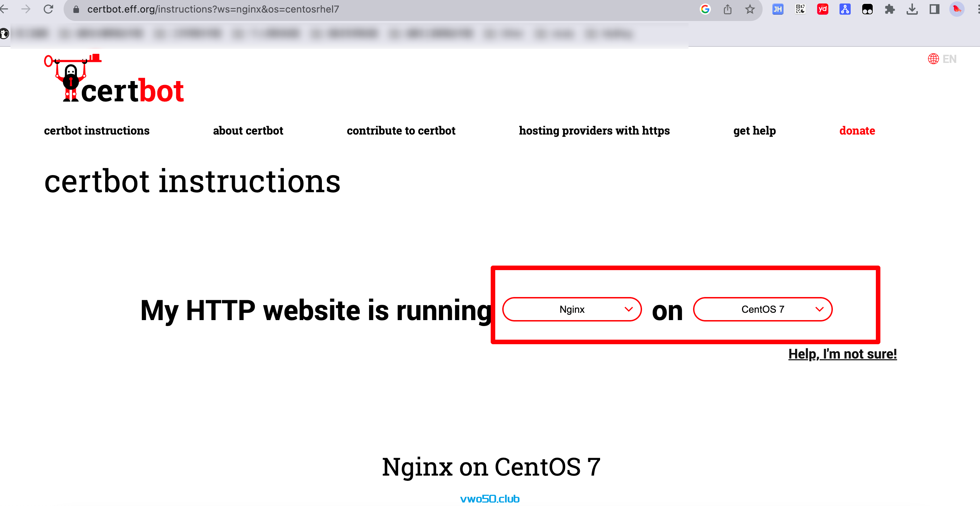Image resolution: width=980 pixels, height=506 pixels.
Task: Open get help nav item
Action: pyautogui.click(x=755, y=130)
